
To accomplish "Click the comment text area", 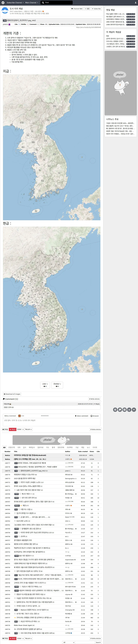I will (52, 422).
